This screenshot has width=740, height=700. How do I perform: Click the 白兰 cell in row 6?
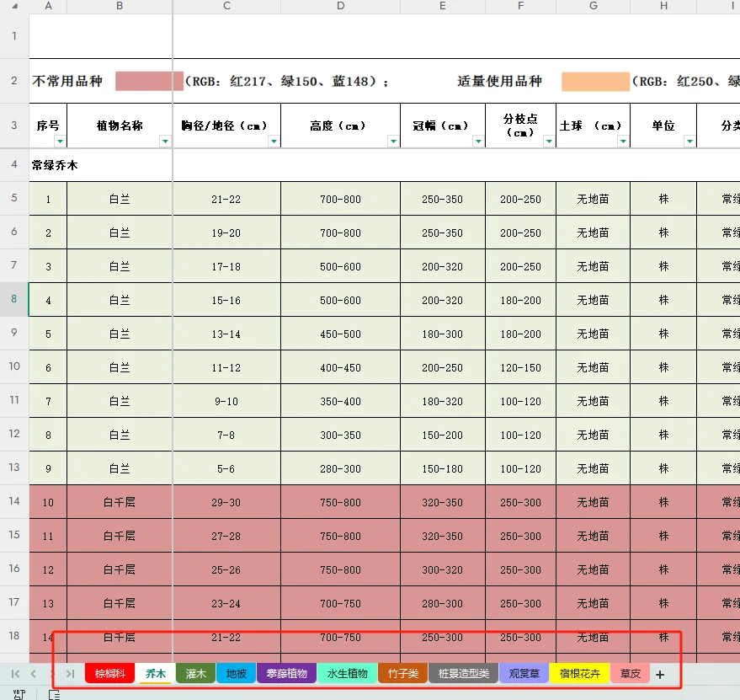(120, 232)
